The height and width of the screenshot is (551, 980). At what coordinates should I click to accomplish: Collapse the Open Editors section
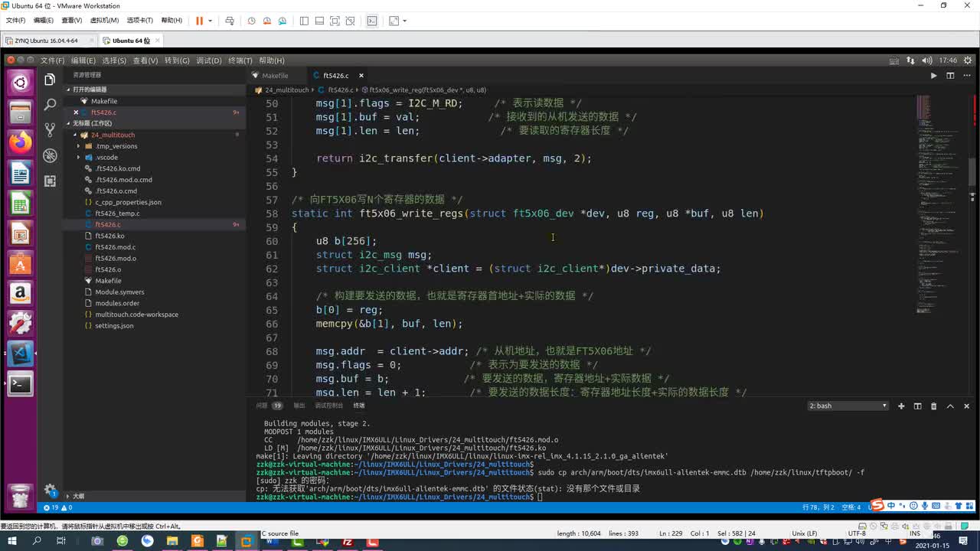click(x=89, y=90)
